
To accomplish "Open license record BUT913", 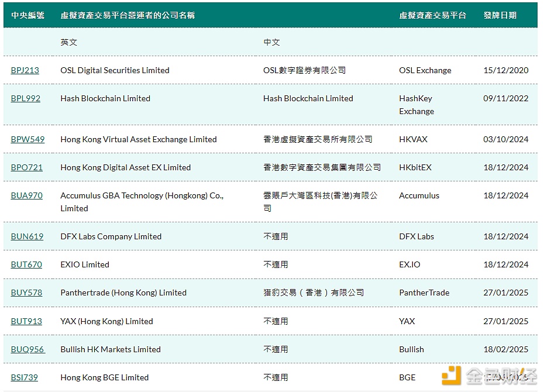I will tap(25, 321).
